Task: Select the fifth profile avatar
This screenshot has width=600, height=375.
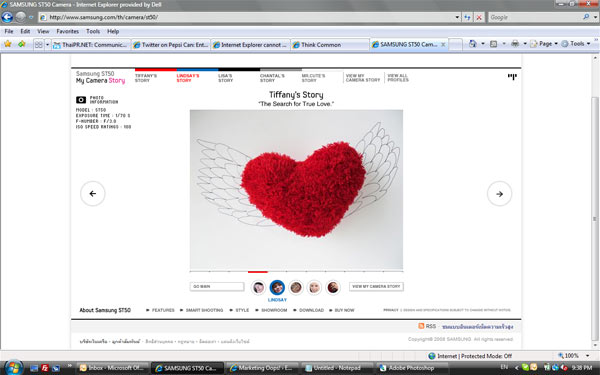Action: tap(333, 287)
